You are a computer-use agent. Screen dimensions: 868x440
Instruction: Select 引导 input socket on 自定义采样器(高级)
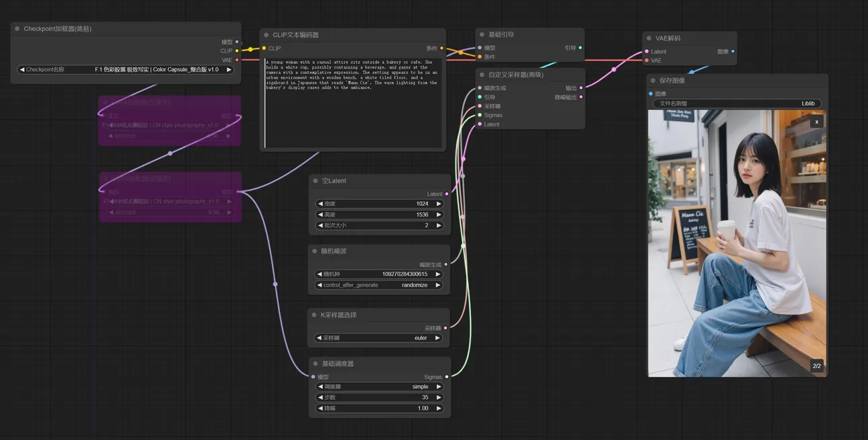point(480,97)
